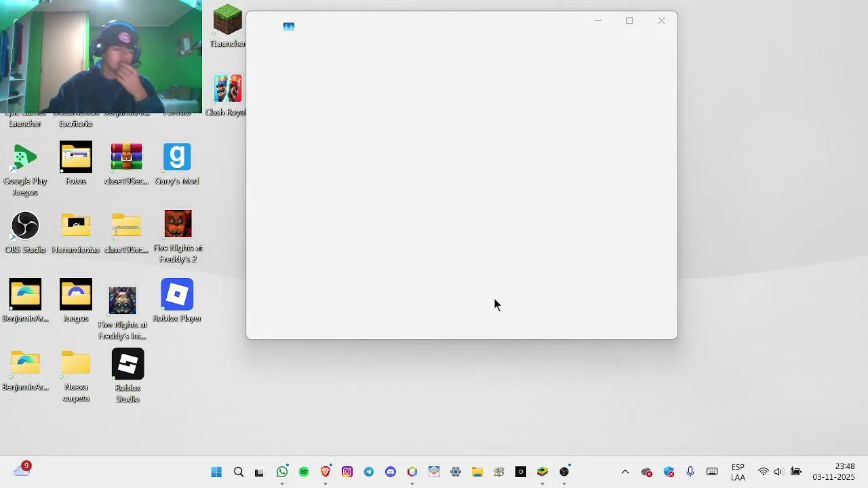The height and width of the screenshot is (488, 868).
Task: Open the Settings gear in taskbar
Action: (x=456, y=472)
